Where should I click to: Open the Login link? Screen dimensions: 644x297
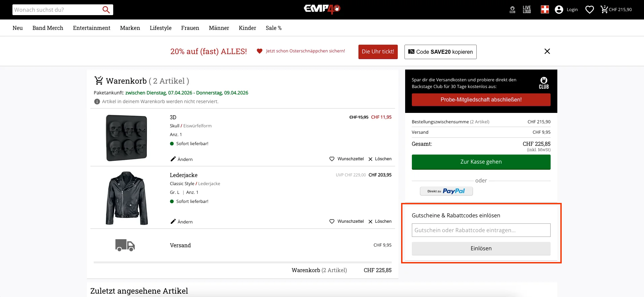572,10
